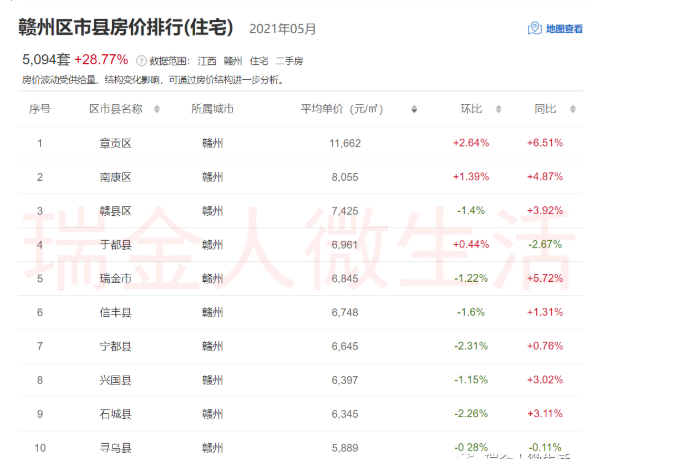Screen dimensions: 678x459
Task: Open the map view icon
Action: pos(534,28)
